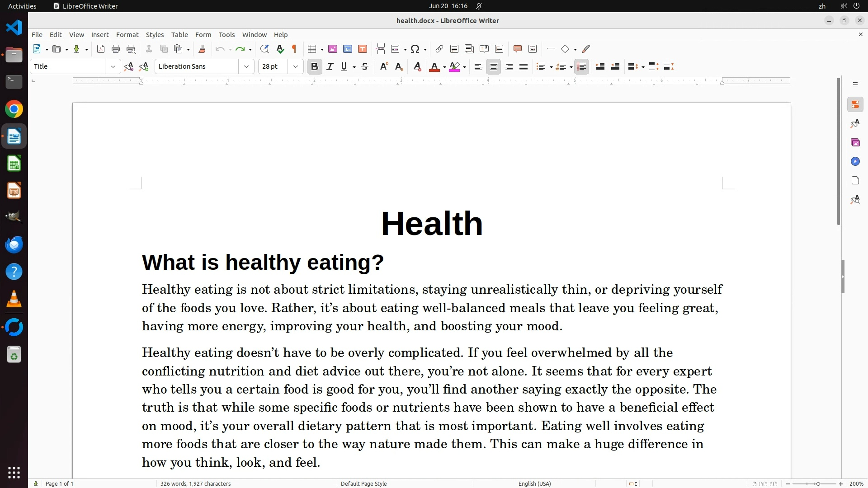
Task: Insert a special character (Omega icon)
Action: (415, 49)
